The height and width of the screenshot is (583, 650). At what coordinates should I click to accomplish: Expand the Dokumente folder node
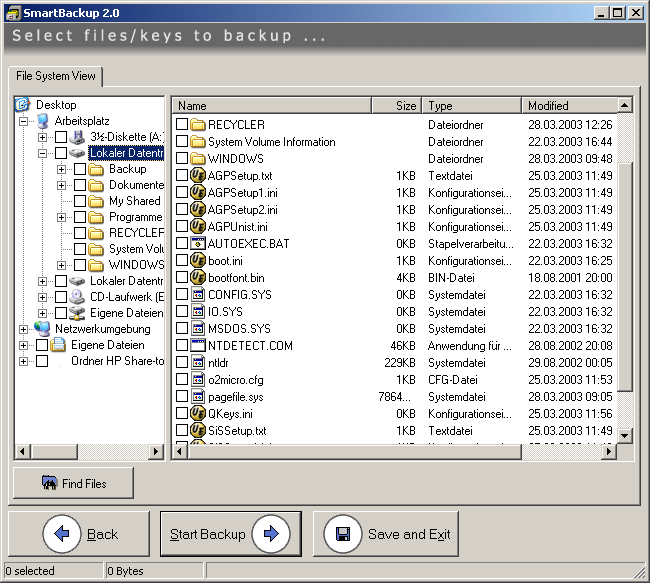[x=61, y=185]
